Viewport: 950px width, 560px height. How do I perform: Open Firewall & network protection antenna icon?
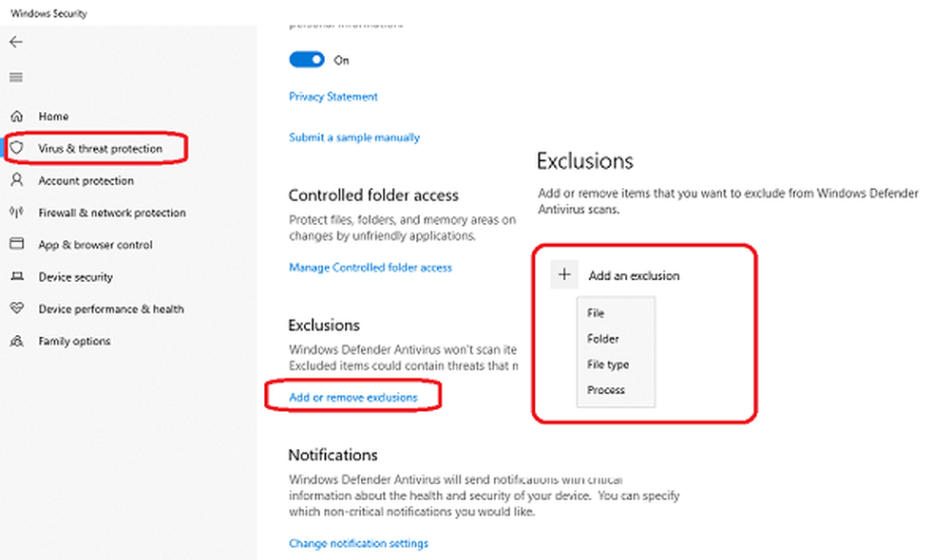pos(16,213)
